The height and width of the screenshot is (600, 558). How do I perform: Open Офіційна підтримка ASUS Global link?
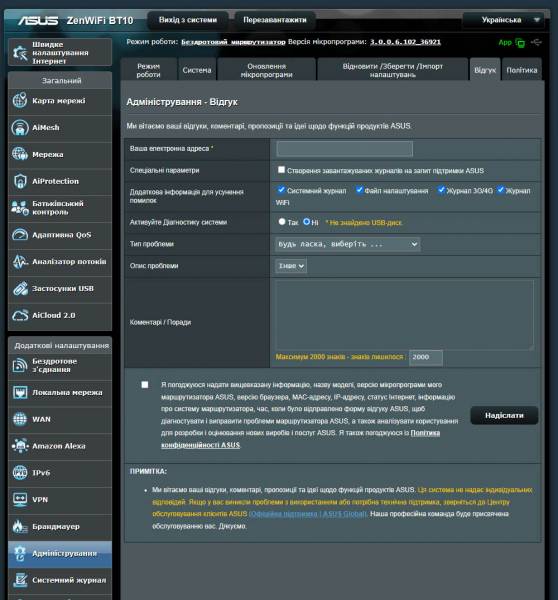pyautogui.click(x=308, y=514)
